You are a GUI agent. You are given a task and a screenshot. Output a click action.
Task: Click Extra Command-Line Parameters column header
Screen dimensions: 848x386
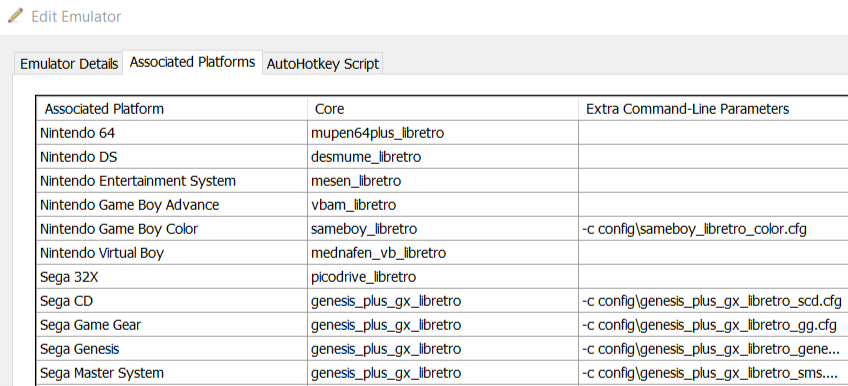tap(713, 109)
